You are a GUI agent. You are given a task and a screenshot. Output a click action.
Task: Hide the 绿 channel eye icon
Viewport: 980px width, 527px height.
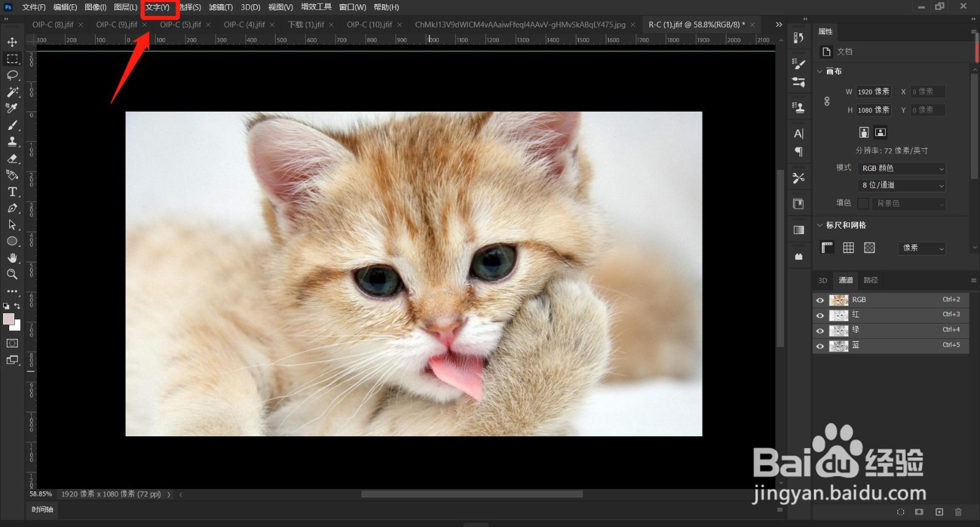(820, 331)
